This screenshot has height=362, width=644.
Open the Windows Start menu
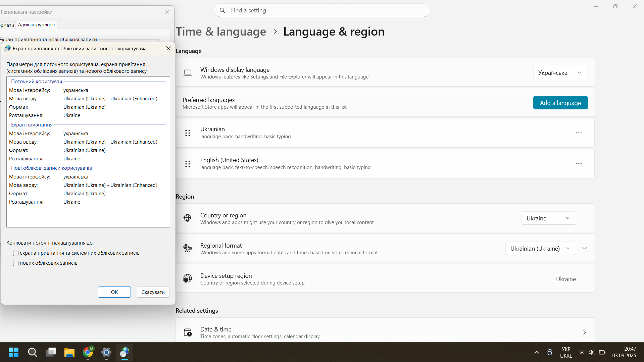click(x=14, y=352)
